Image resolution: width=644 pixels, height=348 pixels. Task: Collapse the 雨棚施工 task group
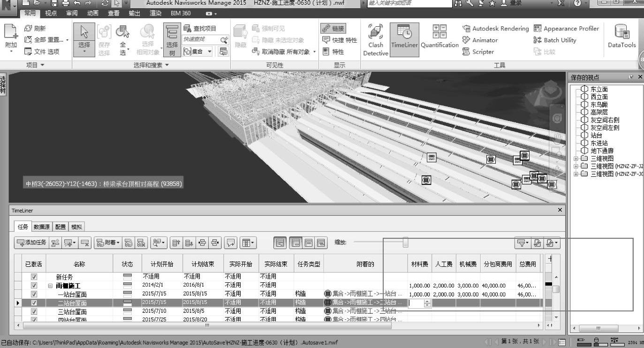[51, 286]
